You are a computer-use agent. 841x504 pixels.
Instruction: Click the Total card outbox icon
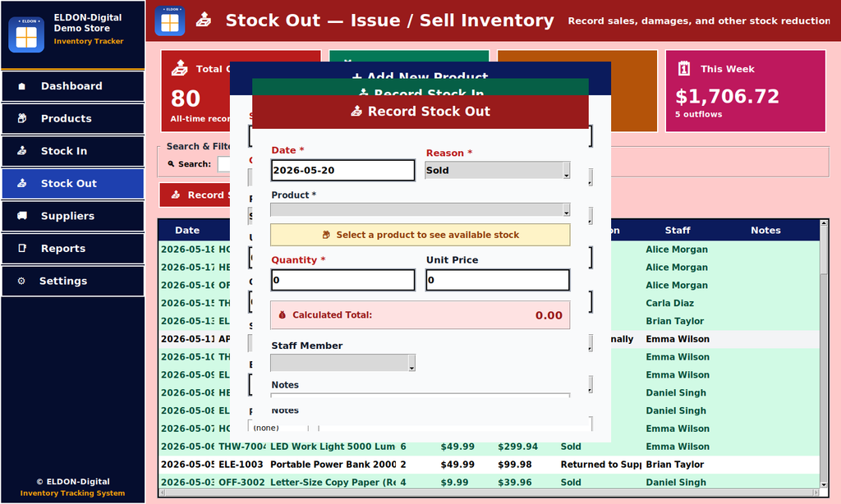[180, 69]
